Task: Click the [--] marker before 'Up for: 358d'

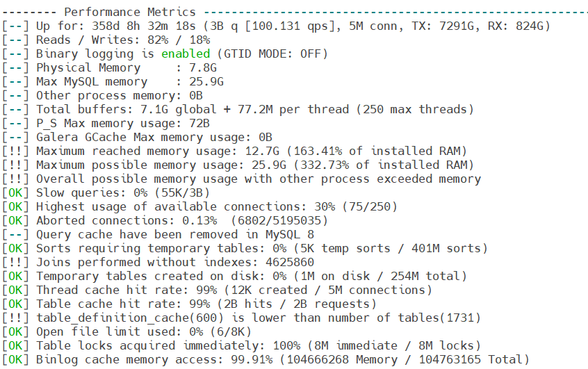Action: [x=15, y=26]
